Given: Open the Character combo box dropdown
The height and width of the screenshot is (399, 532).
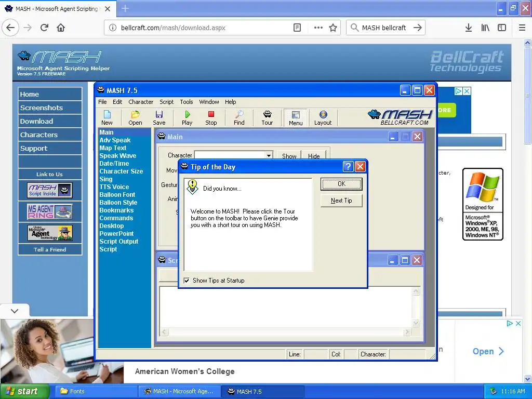Looking at the screenshot, I should (x=269, y=155).
